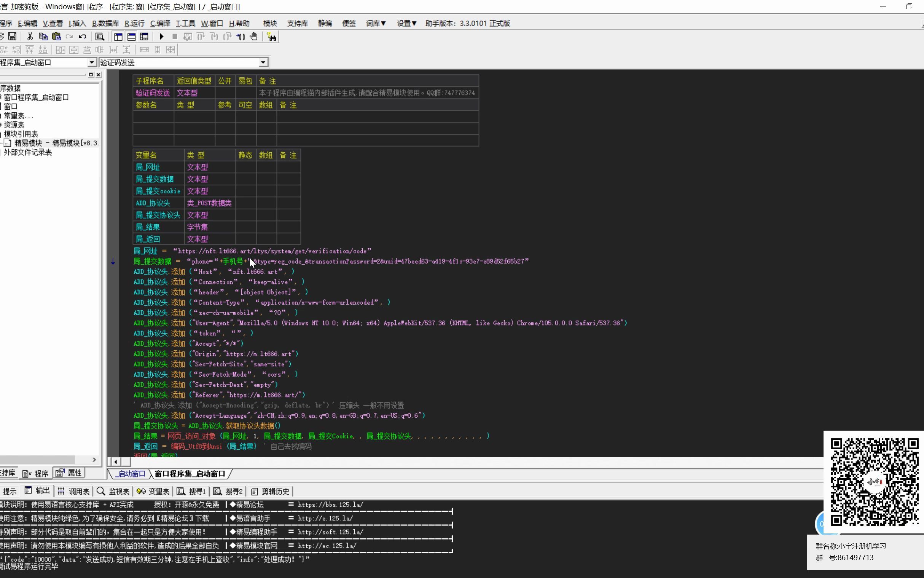
Task: Click the Run (play) button
Action: click(162, 36)
